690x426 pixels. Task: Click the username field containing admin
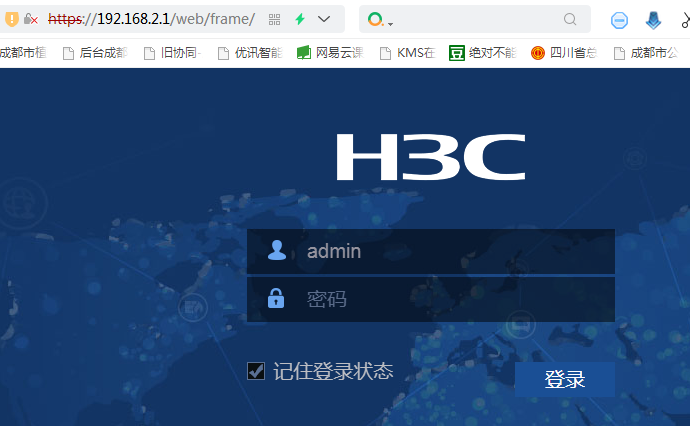click(x=431, y=251)
